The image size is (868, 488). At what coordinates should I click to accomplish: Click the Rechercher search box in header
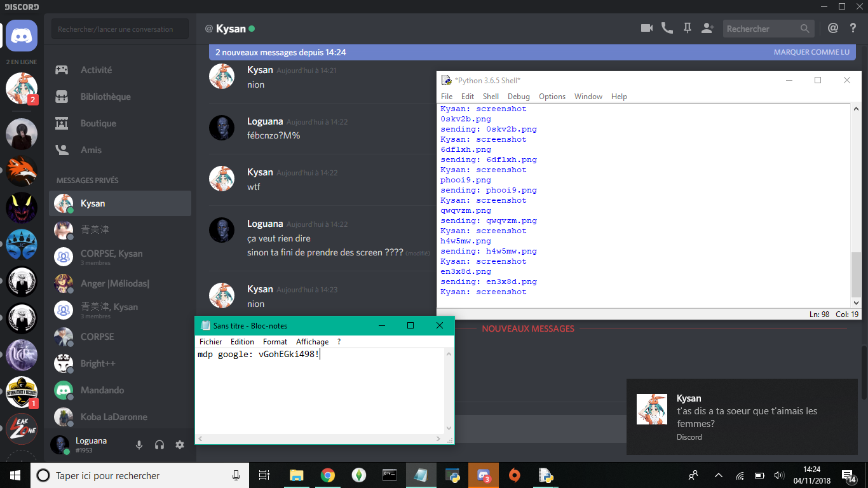click(x=768, y=29)
